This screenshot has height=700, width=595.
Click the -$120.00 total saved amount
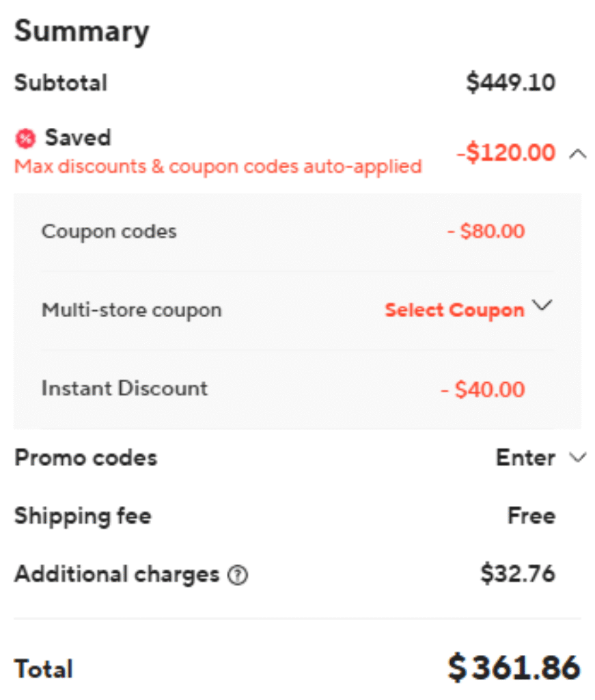[506, 153]
